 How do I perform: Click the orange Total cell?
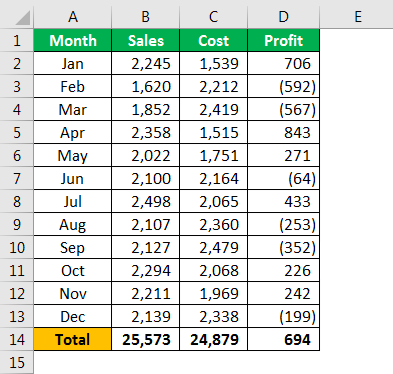(73, 339)
